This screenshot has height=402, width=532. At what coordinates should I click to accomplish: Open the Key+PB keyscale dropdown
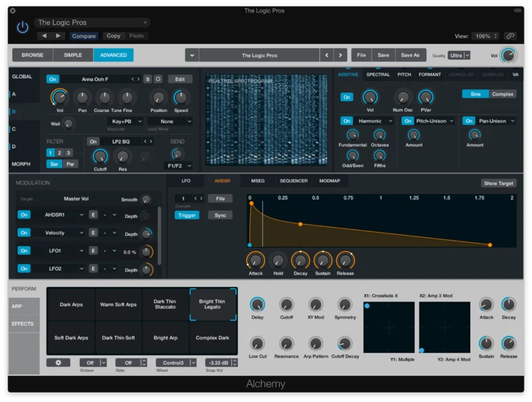pyautogui.click(x=125, y=122)
